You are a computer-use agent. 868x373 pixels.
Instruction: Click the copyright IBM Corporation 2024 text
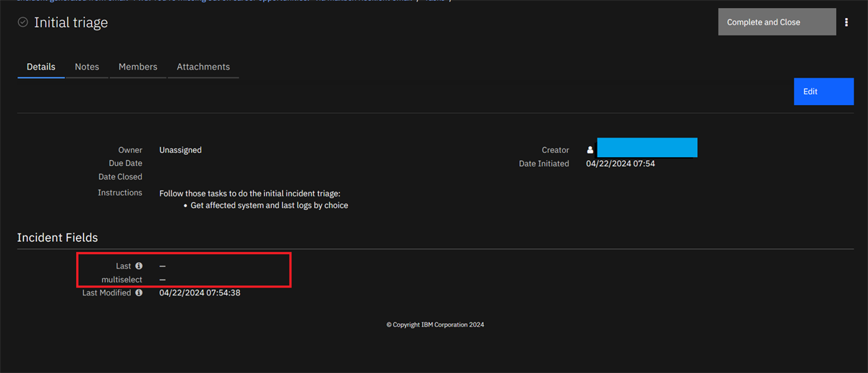coord(435,324)
